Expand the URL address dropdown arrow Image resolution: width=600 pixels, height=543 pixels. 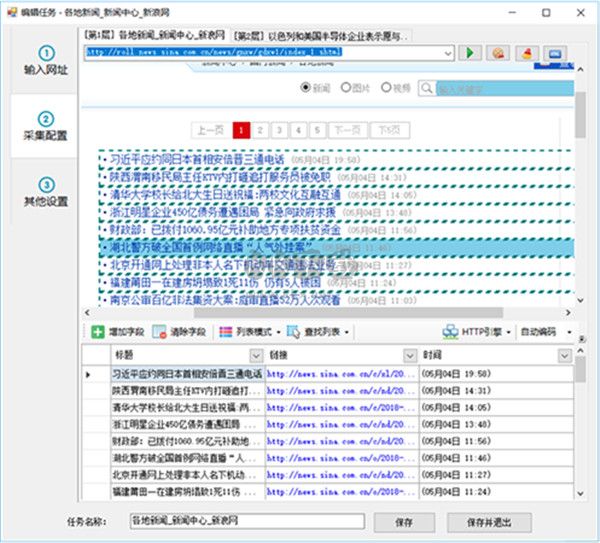(448, 52)
